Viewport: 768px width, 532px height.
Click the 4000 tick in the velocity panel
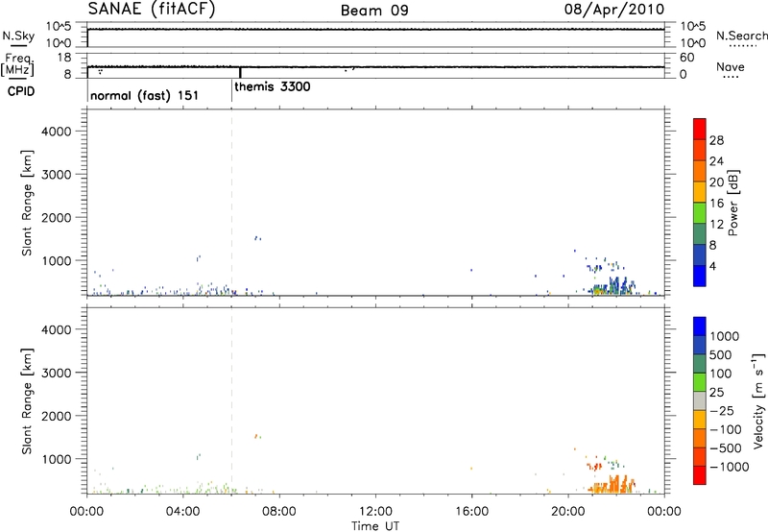(x=56, y=329)
